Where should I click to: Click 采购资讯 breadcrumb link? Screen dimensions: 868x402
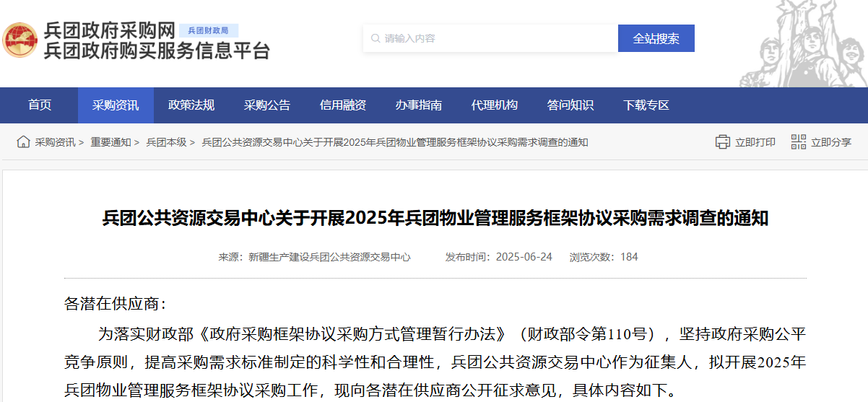coord(55,142)
